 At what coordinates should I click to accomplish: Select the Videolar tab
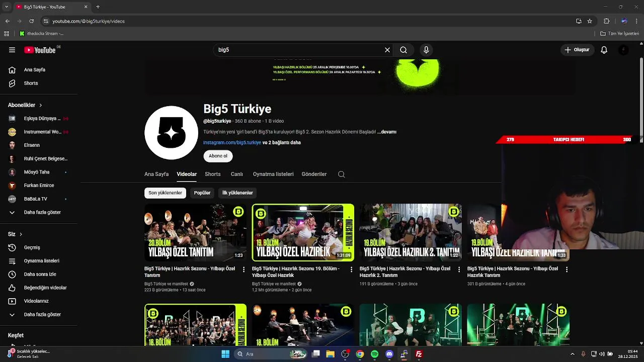click(187, 174)
